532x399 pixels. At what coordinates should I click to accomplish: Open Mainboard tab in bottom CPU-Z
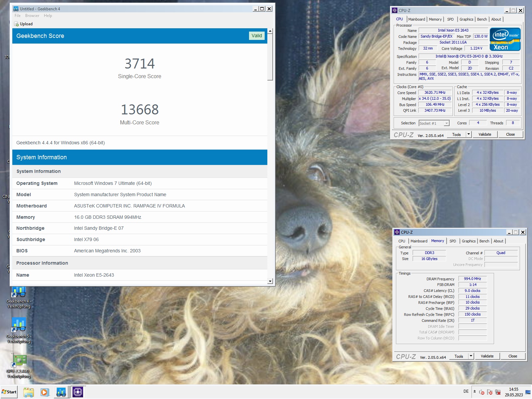click(419, 241)
